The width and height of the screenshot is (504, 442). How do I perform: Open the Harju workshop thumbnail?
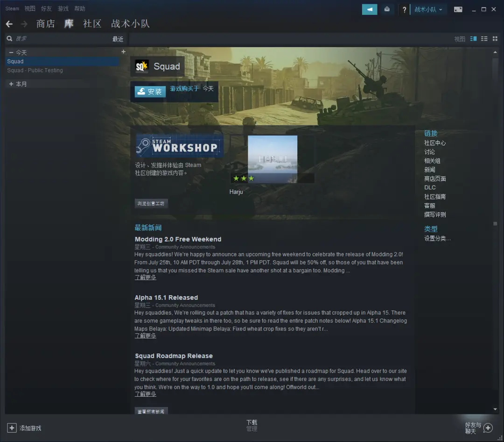(273, 159)
